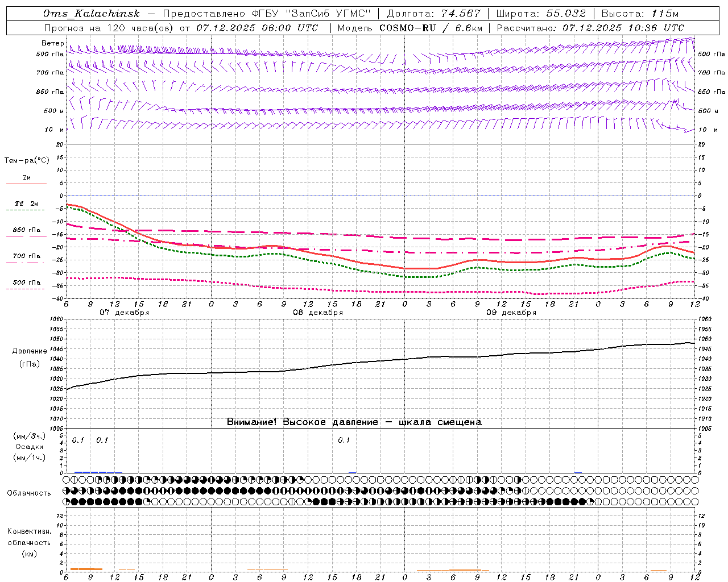Click the "Конвективн." label
Image resolution: width=728 pixels, height=582 pixels.
pos(30,531)
